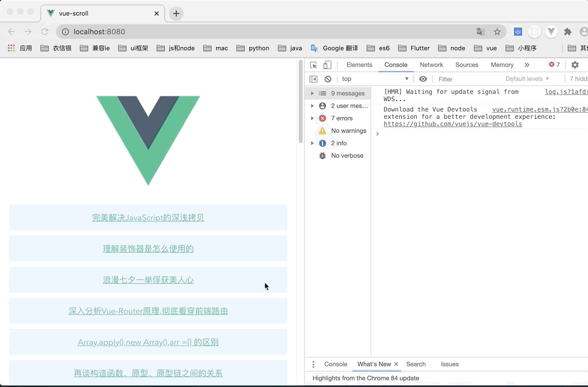Switch to the Memory tab
The width and height of the screenshot is (588, 387).
502,65
